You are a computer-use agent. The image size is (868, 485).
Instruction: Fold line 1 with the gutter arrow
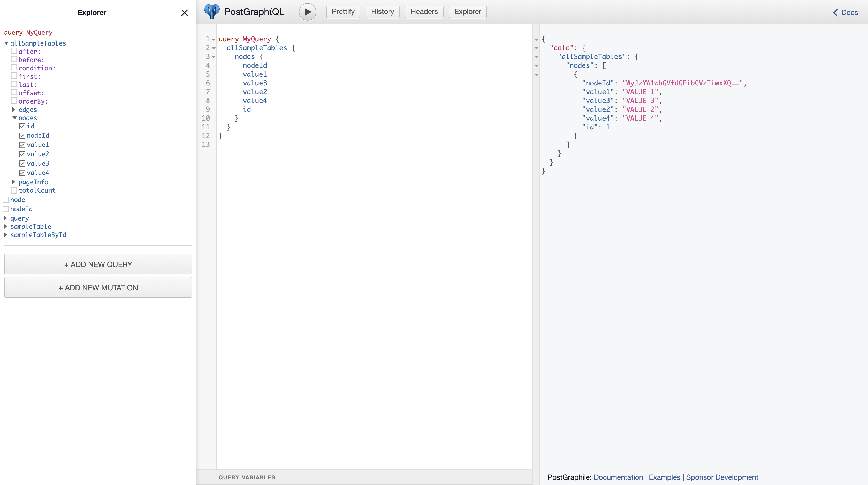214,39
